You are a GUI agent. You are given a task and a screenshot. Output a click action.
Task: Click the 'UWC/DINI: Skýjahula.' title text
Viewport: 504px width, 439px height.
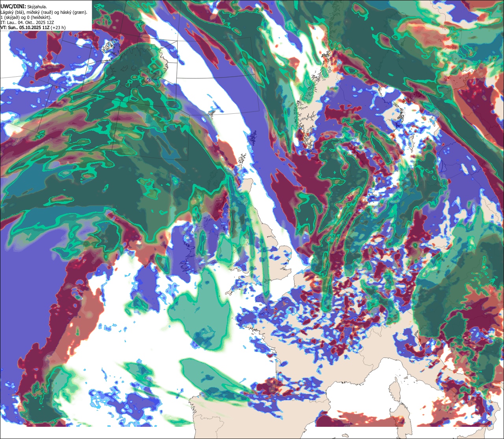(23, 6)
